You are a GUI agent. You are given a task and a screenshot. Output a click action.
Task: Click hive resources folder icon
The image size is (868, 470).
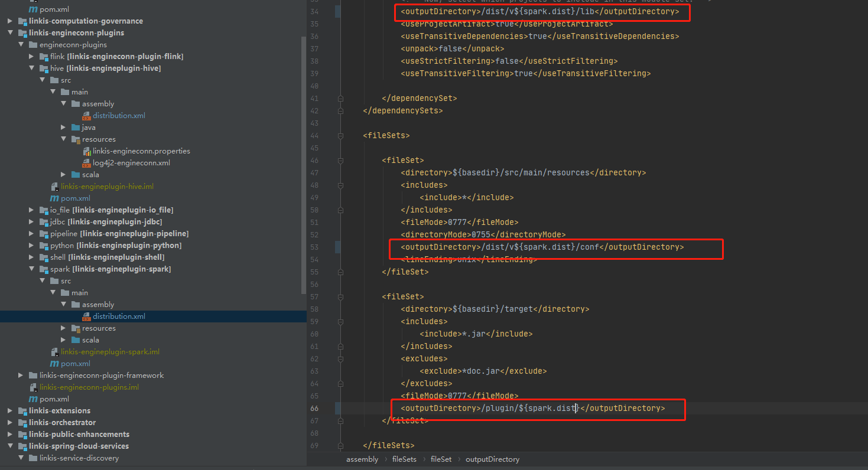(76, 139)
